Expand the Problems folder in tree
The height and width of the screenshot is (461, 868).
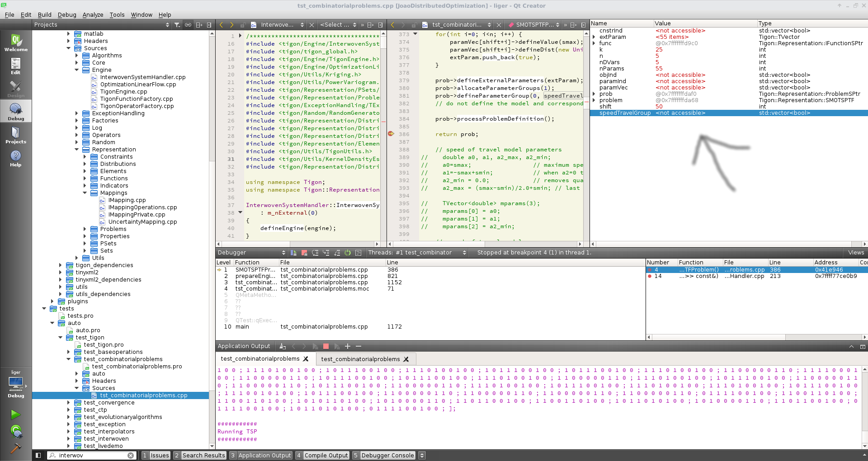point(85,229)
